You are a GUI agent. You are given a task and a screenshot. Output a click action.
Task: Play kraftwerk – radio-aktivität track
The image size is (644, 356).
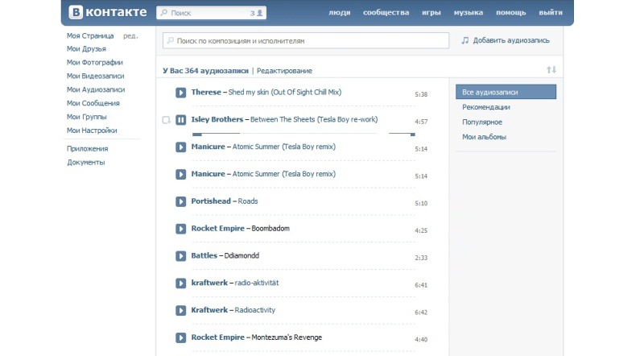pyautogui.click(x=180, y=284)
